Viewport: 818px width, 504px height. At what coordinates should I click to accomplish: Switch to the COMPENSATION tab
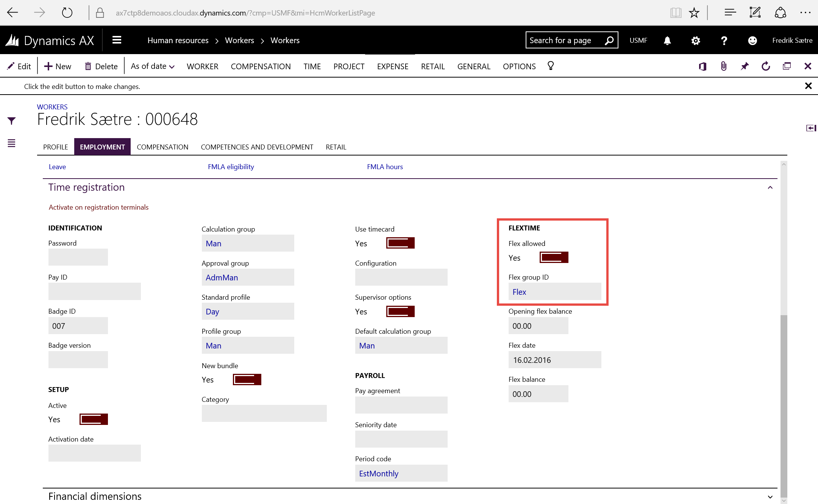click(162, 147)
